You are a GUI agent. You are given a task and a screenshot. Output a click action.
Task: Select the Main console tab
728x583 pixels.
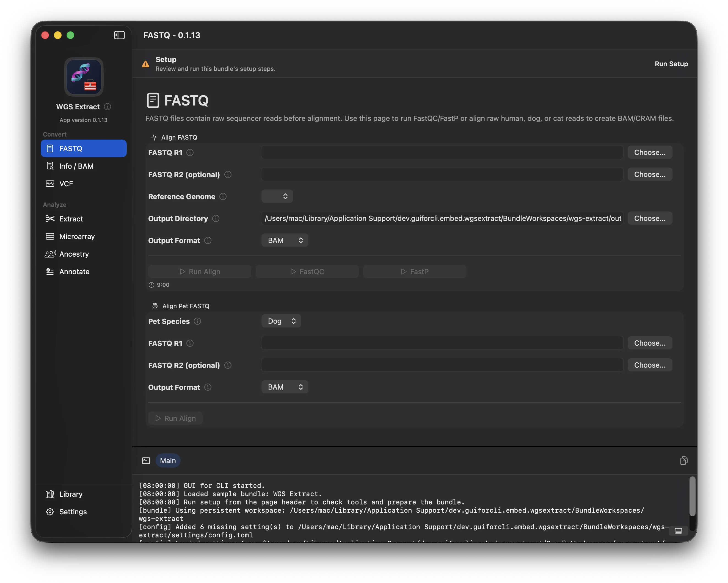click(168, 460)
